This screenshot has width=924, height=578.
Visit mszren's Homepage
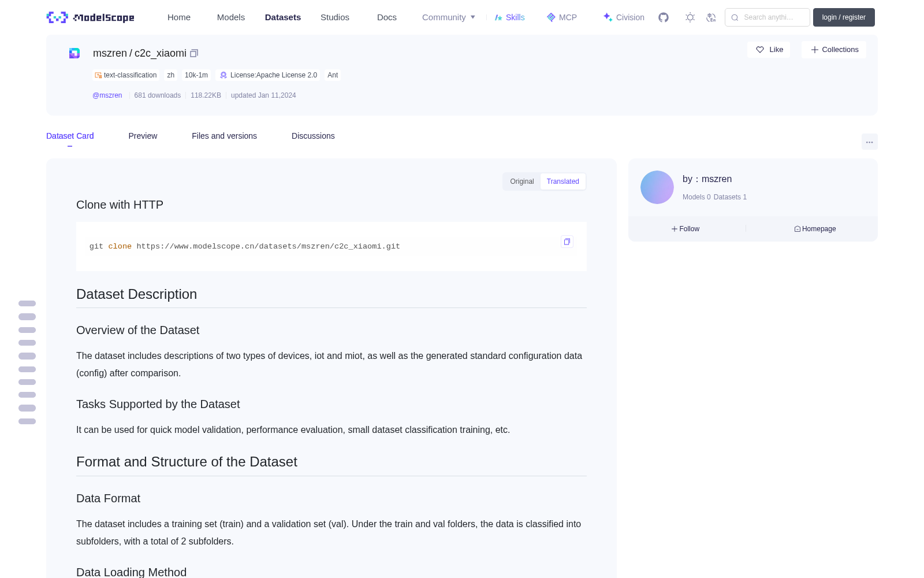pos(815,229)
